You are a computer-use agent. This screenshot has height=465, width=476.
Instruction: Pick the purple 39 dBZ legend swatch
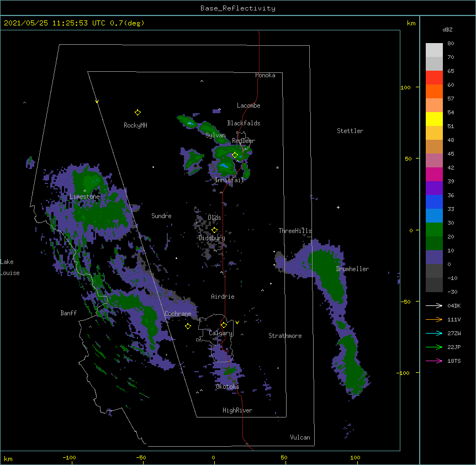click(x=434, y=188)
